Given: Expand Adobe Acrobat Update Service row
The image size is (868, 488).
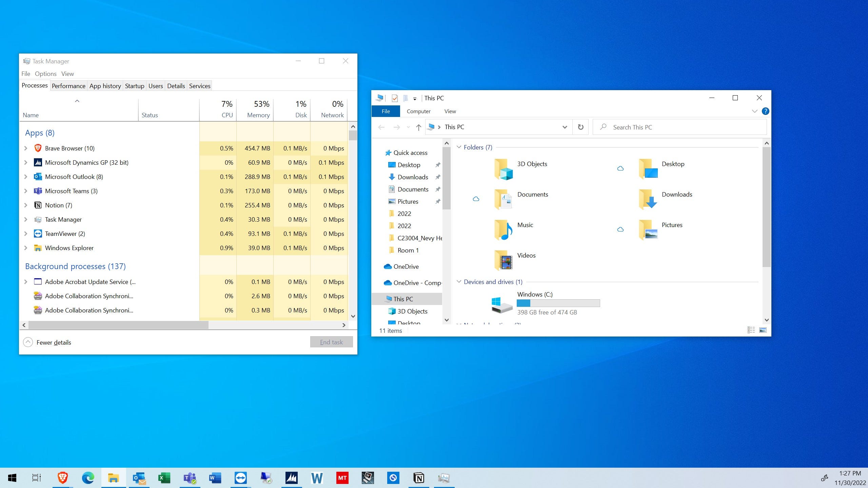Looking at the screenshot, I should [x=26, y=282].
